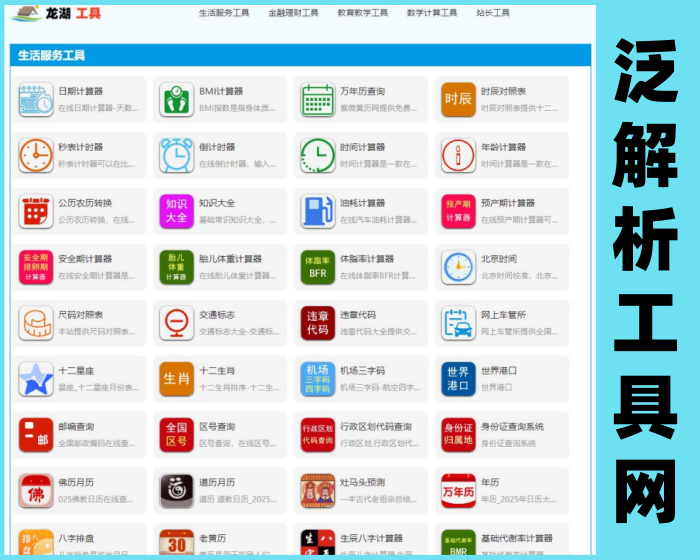700x560 pixels.
Task: Select the 秒表计时器 stopwatch icon
Action: pyautogui.click(x=36, y=155)
